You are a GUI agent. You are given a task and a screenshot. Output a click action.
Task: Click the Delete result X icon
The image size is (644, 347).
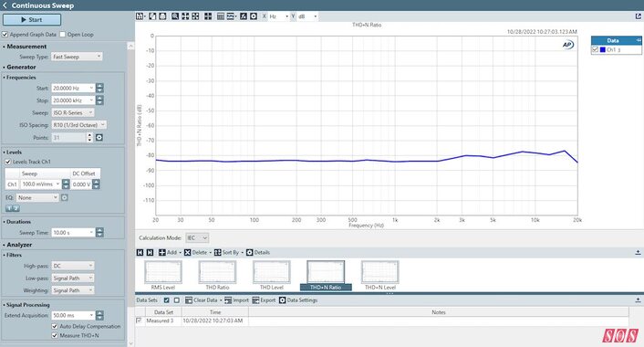[187, 252]
